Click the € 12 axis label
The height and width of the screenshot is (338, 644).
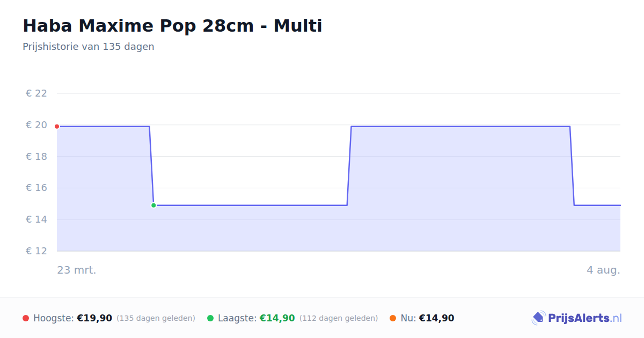(x=36, y=251)
